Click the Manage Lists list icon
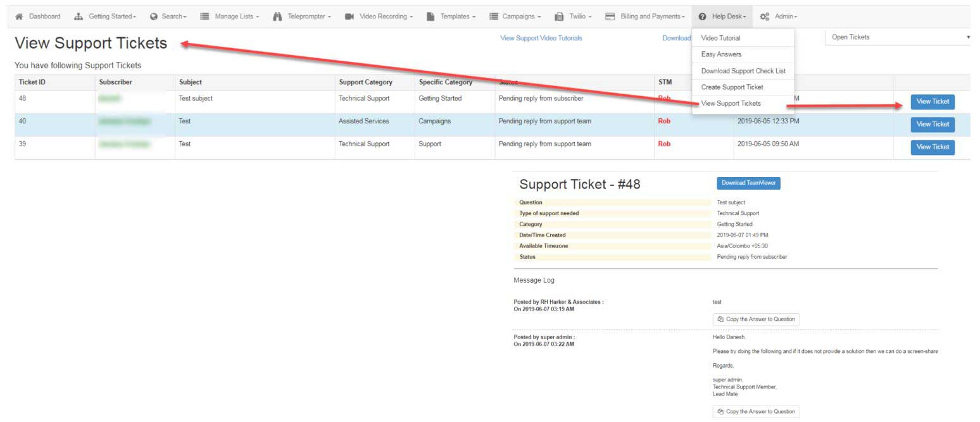 (204, 16)
